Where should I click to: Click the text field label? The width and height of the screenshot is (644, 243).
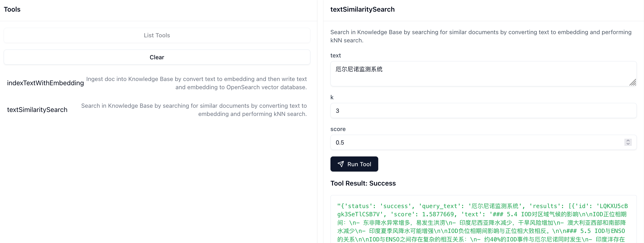(x=336, y=56)
